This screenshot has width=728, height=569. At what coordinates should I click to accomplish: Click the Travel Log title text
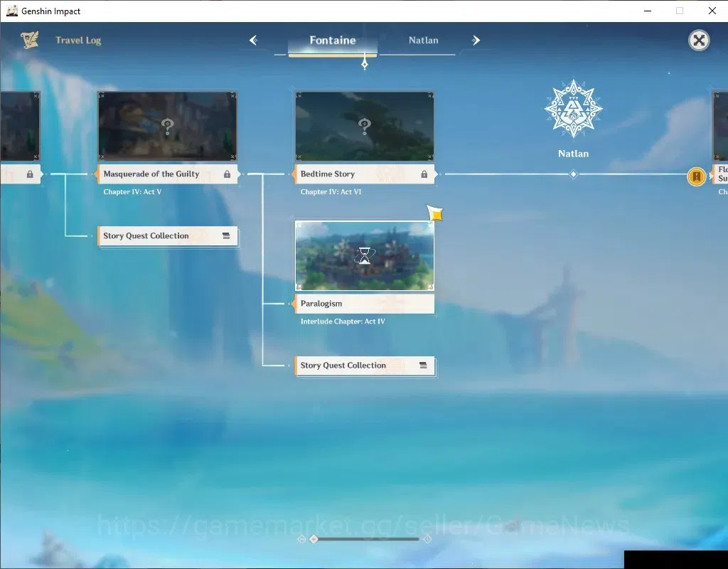click(78, 41)
